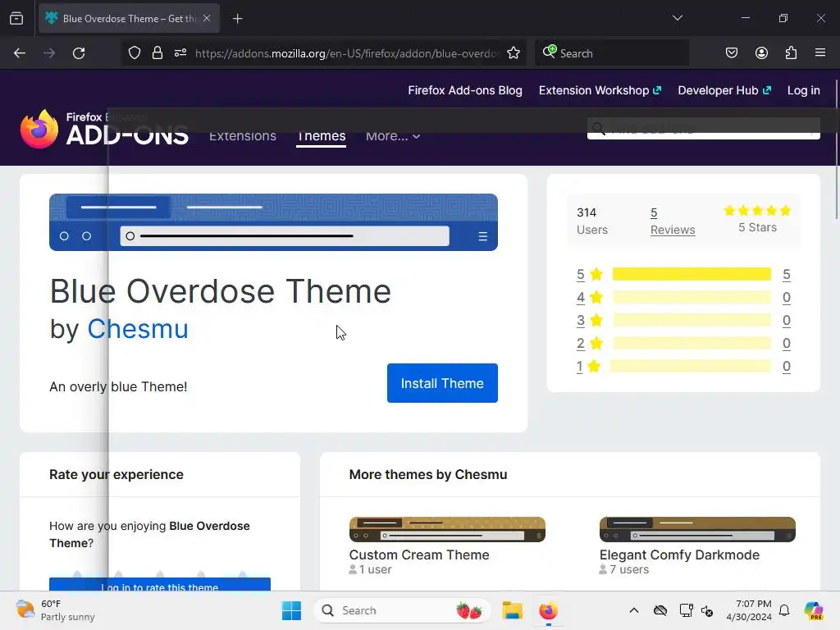Screen dimensions: 840x630
Task: Click the Firefox taskbar icon
Action: click(548, 610)
